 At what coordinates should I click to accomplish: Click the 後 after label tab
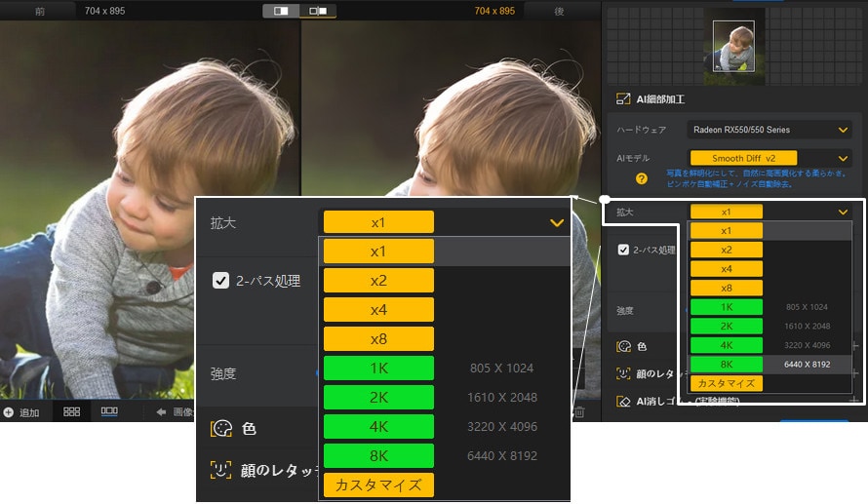pos(559,11)
